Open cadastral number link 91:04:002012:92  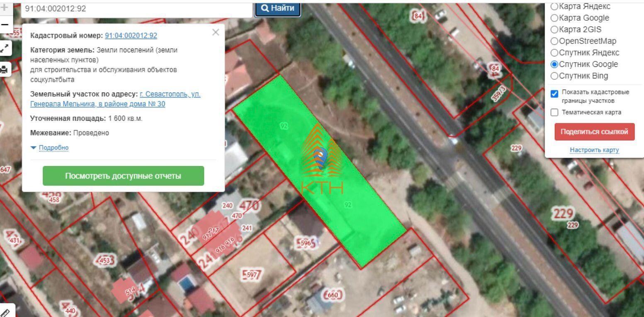tap(131, 36)
